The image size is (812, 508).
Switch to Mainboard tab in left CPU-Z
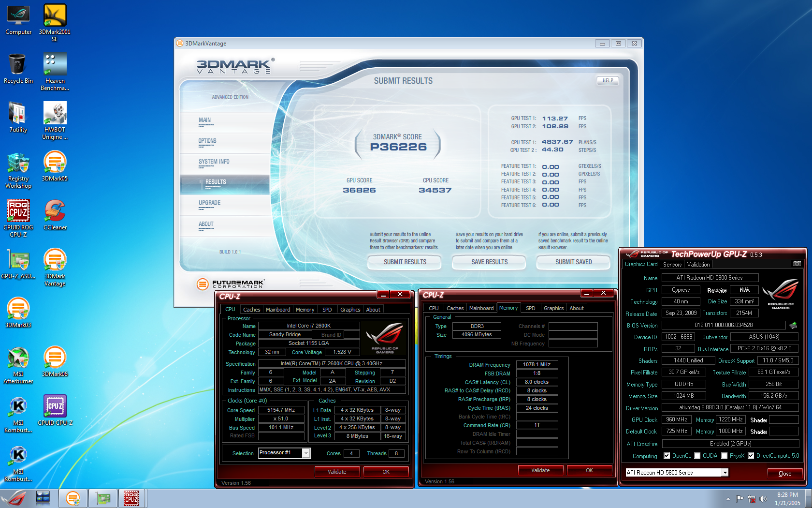tap(278, 310)
